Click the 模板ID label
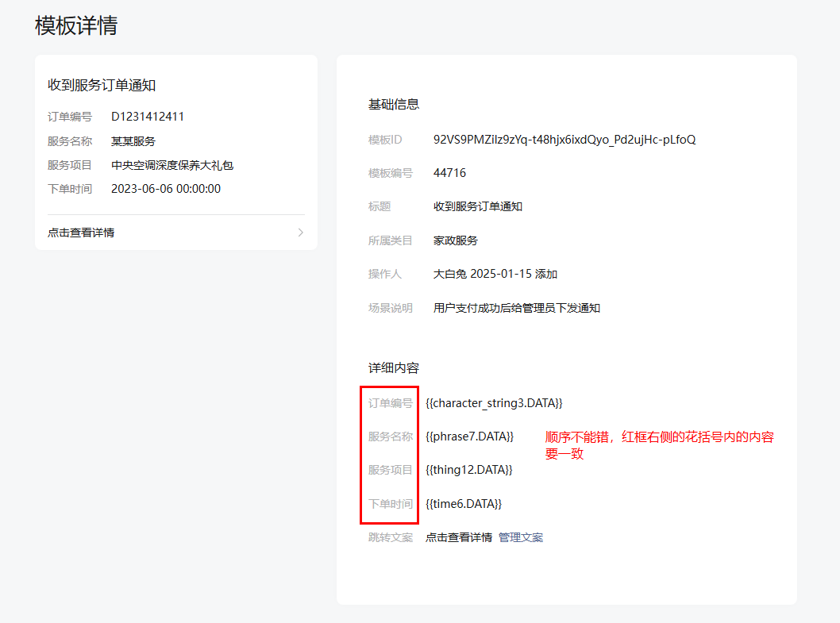840x623 pixels. 385,140
